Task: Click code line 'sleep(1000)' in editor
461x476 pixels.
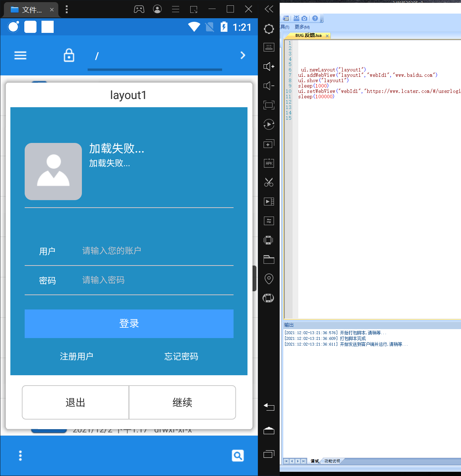Action: [x=313, y=86]
